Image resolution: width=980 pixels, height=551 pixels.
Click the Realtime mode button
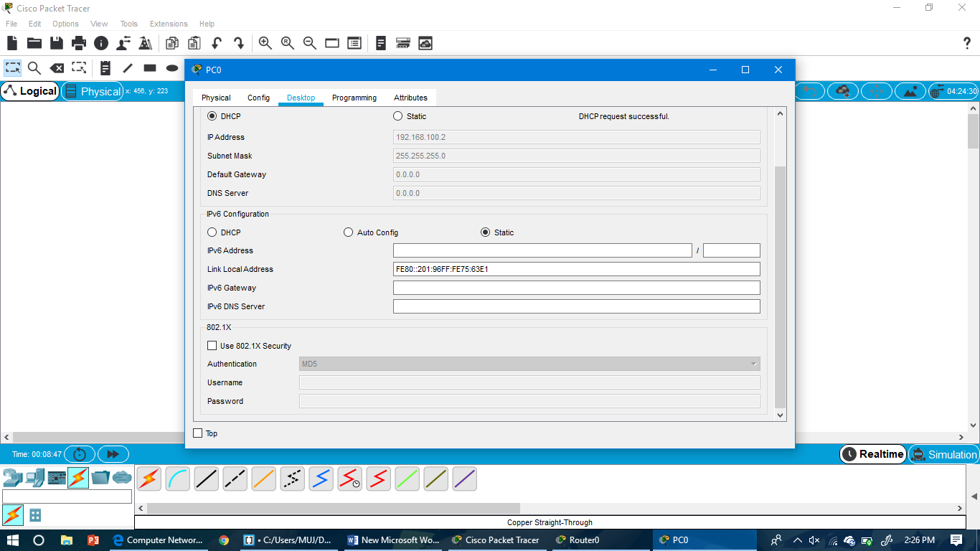click(x=872, y=454)
